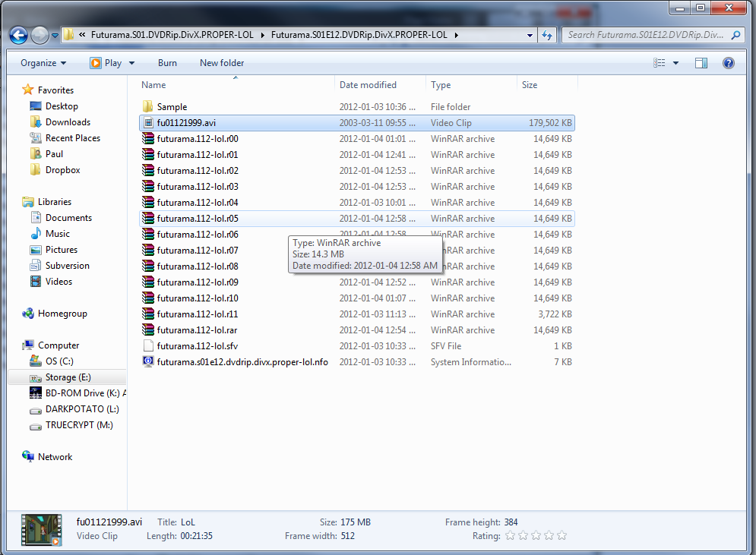Select the futurama.112-lol.rar archive icon
The height and width of the screenshot is (555, 756).
pyautogui.click(x=148, y=330)
